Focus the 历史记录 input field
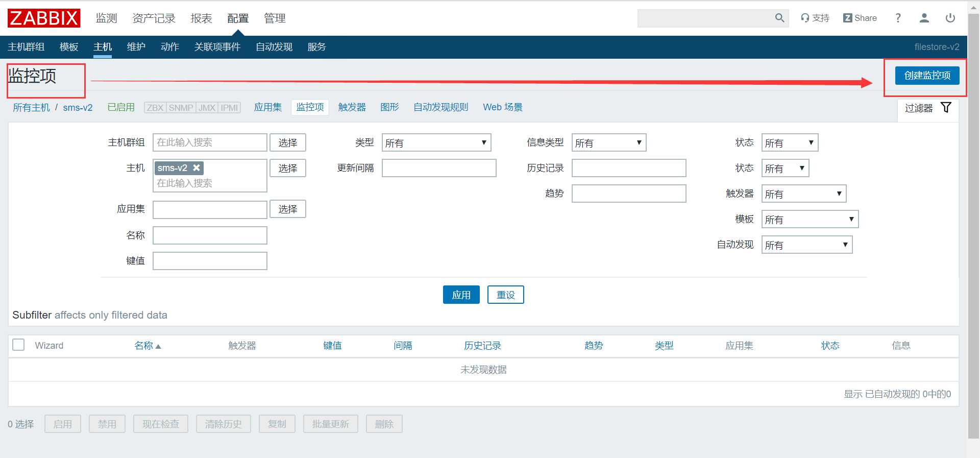980x458 pixels. [629, 168]
